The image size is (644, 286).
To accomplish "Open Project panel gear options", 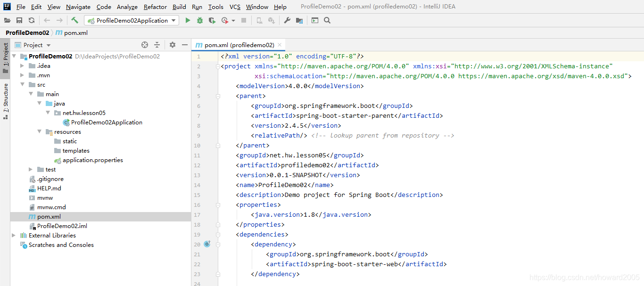I will point(173,45).
